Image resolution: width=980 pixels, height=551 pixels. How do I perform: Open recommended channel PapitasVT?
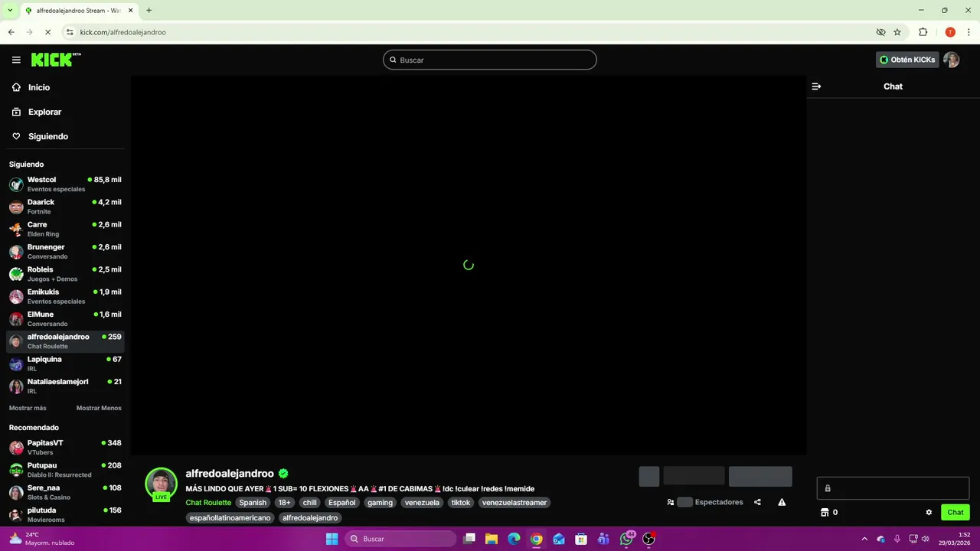click(x=65, y=448)
